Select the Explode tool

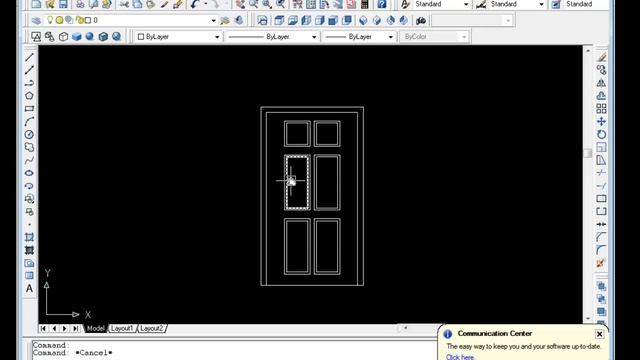pyautogui.click(x=601, y=263)
